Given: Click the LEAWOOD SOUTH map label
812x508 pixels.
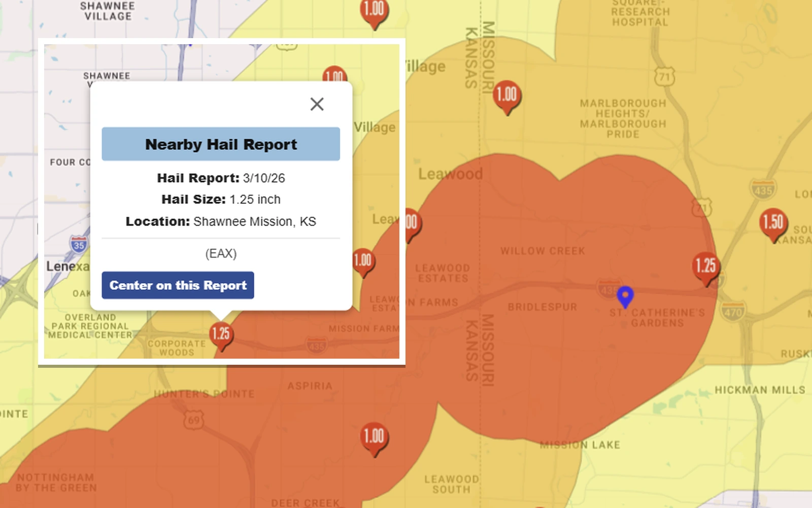Looking at the screenshot, I should coord(452,484).
